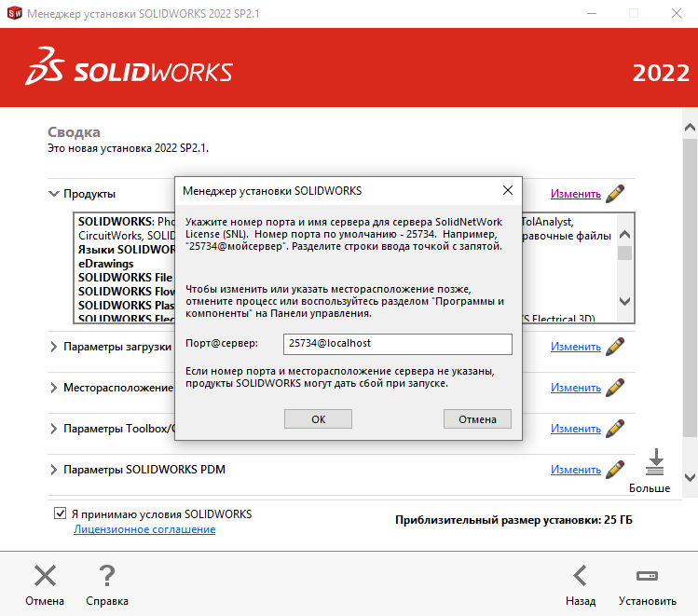Click the pencil icon beside Продукты
The width and height of the screenshot is (698, 616).
click(615, 194)
